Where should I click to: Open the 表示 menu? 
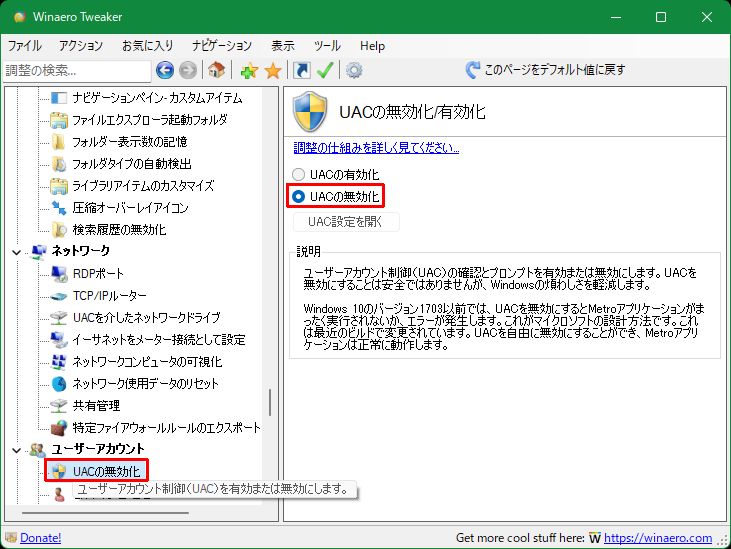coord(283,46)
